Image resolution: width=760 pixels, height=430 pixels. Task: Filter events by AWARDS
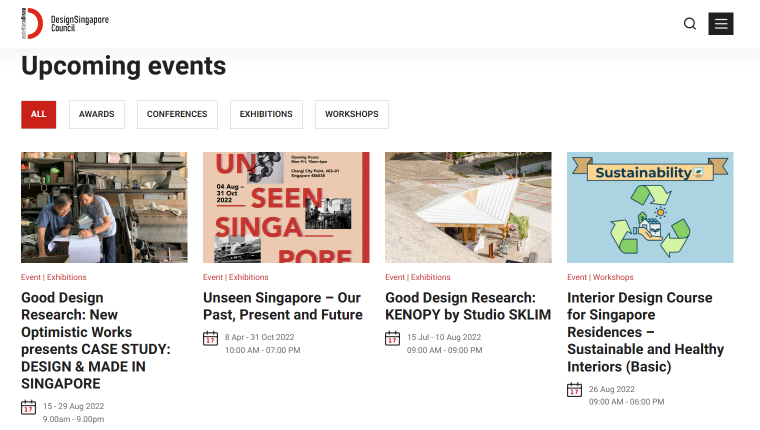(97, 114)
